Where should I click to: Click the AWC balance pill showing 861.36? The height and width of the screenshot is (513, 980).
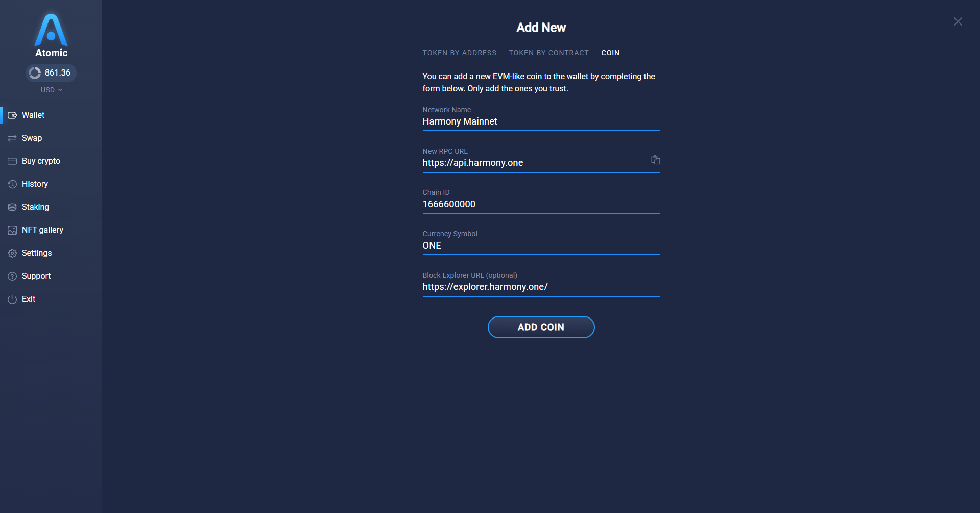[51, 72]
